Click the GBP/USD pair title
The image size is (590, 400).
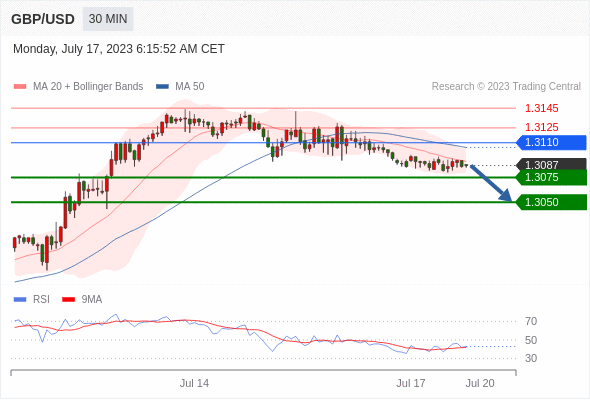pyautogui.click(x=43, y=19)
